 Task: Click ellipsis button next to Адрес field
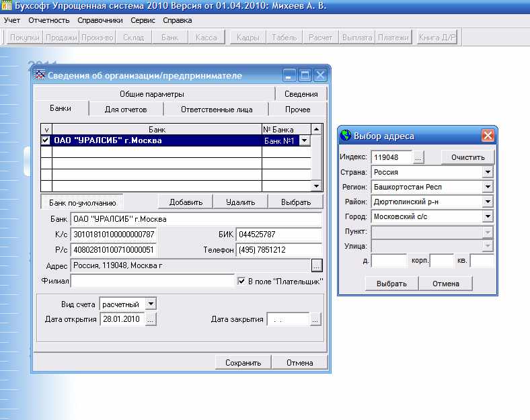click(x=317, y=265)
